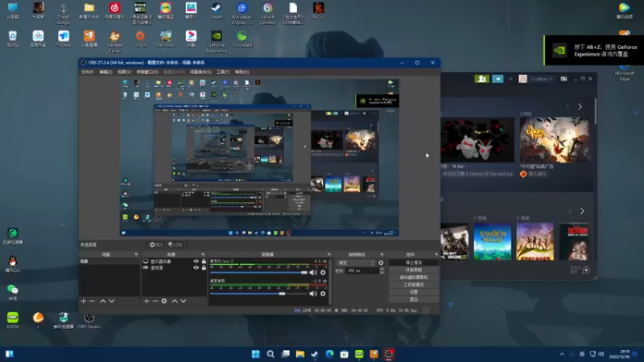Click 停止推流 stop streaming button
Viewport: 644px width, 362px height.
click(413, 262)
